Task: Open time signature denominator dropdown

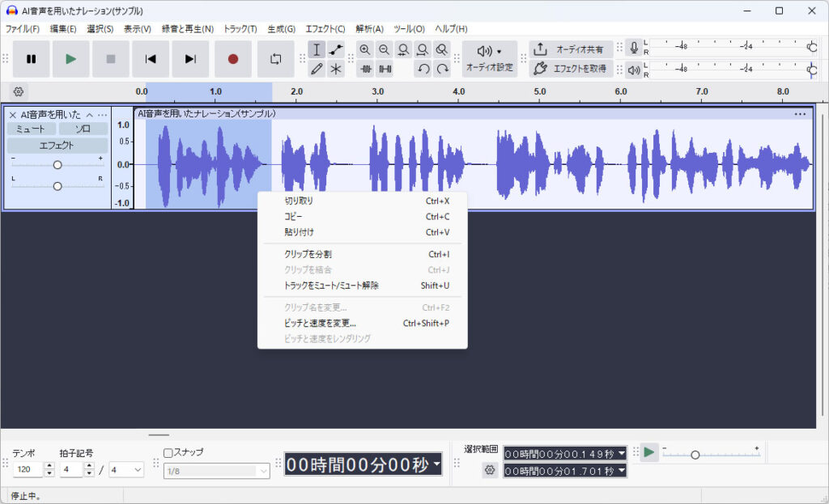Action: [x=126, y=469]
